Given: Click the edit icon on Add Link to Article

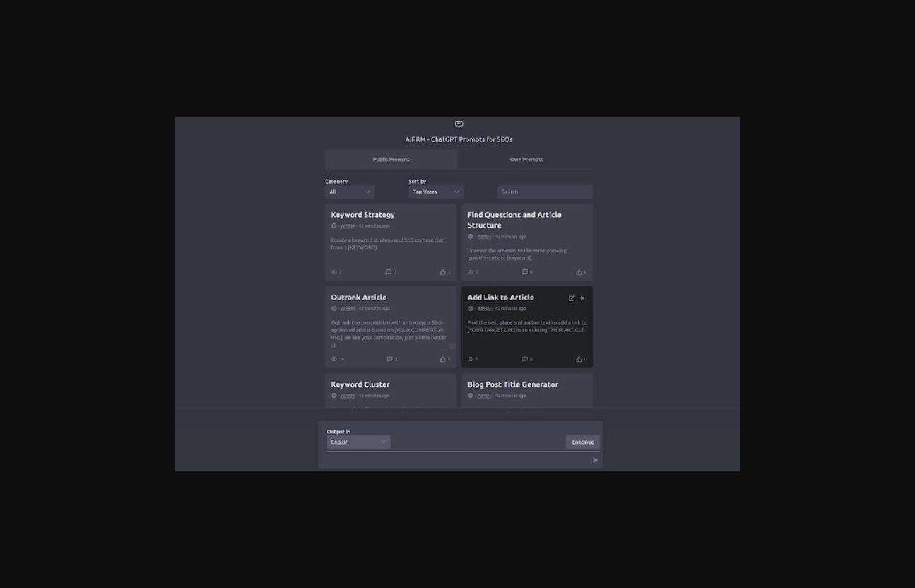Looking at the screenshot, I should point(572,298).
